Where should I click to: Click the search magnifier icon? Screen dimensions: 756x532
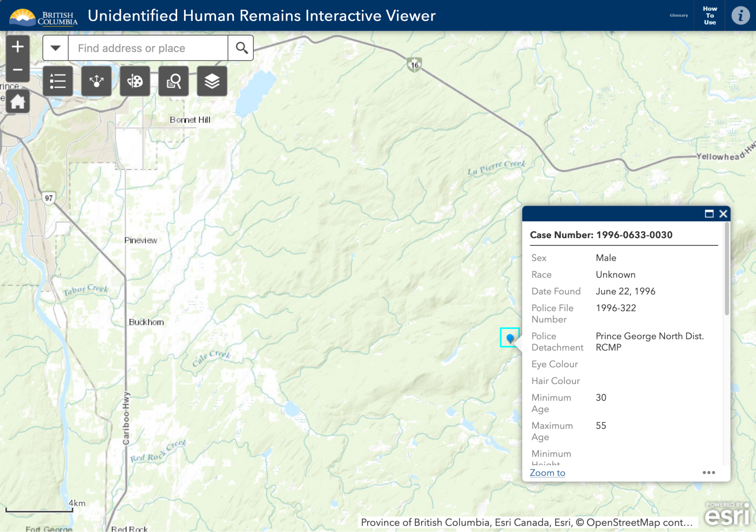coord(241,48)
